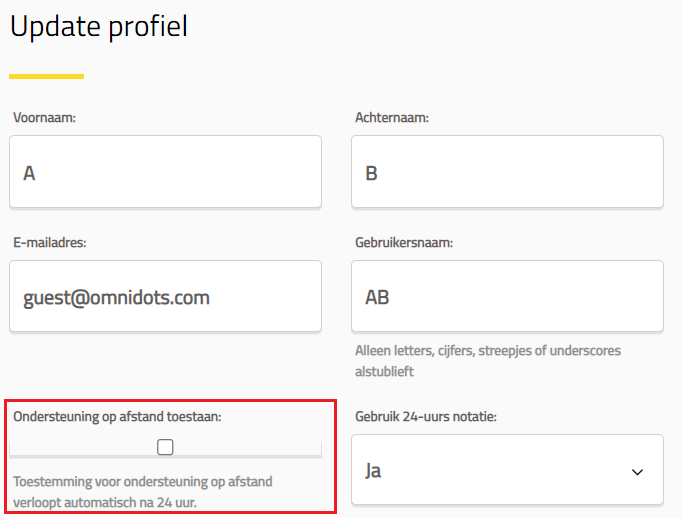Click the 24 uur toestemming help text

143,491
